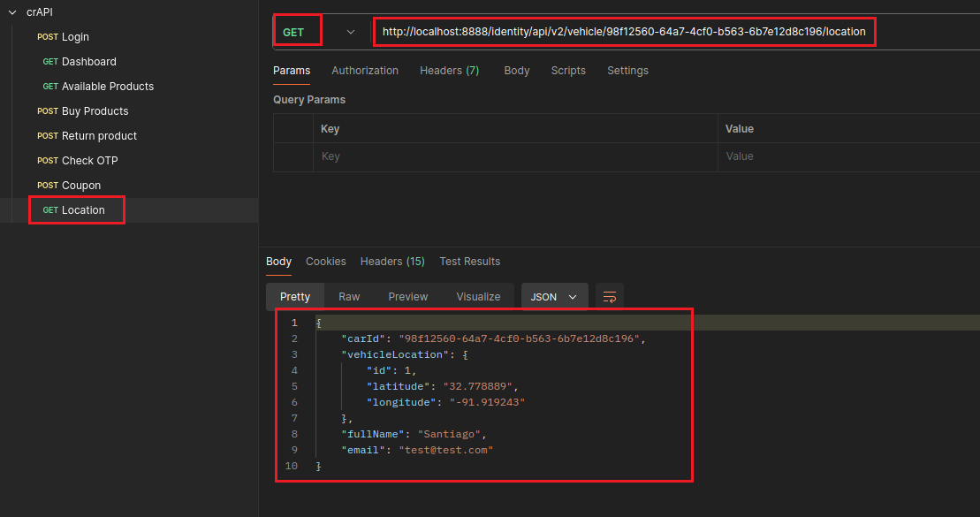Screen dimensions: 980x517
Task: Switch to the Scripts tab
Action: click(x=568, y=71)
